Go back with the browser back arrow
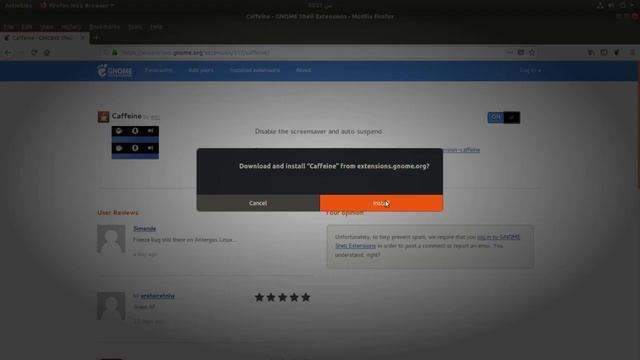This screenshot has height=360, width=640. (x=8, y=52)
